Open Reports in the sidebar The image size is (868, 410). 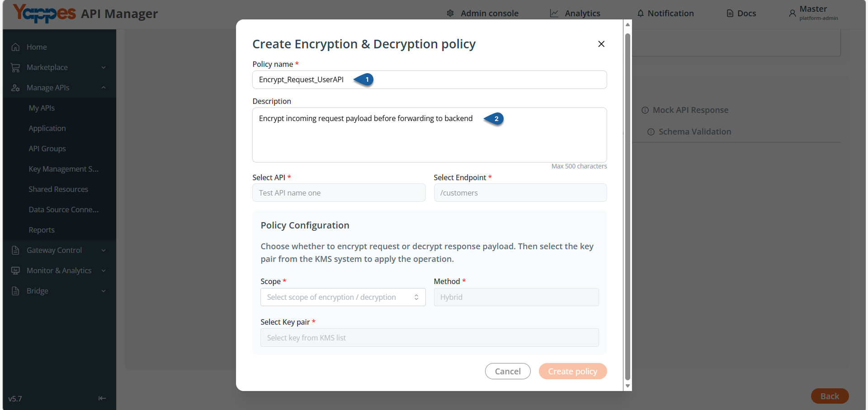click(x=42, y=230)
